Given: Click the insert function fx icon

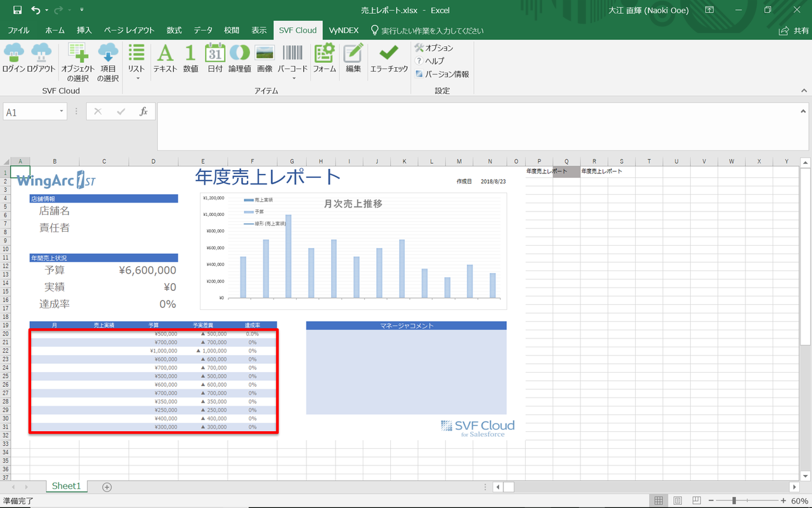Looking at the screenshot, I should 144,112.
